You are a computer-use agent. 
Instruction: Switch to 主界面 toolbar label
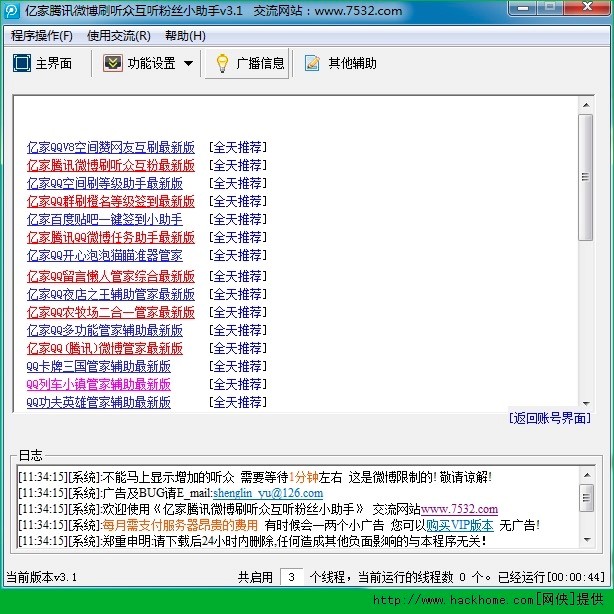(54, 63)
